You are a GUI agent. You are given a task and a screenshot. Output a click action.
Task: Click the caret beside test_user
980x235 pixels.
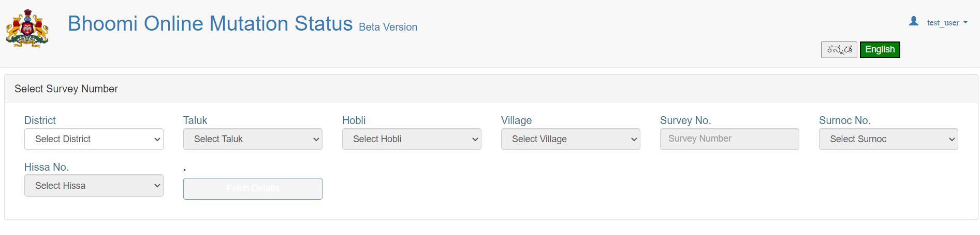pyautogui.click(x=965, y=22)
